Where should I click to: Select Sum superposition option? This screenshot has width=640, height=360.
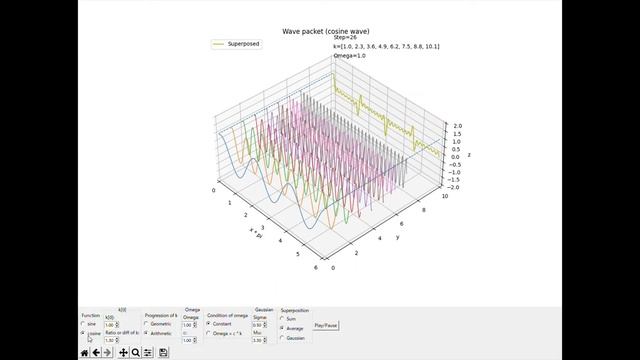coord(282,318)
